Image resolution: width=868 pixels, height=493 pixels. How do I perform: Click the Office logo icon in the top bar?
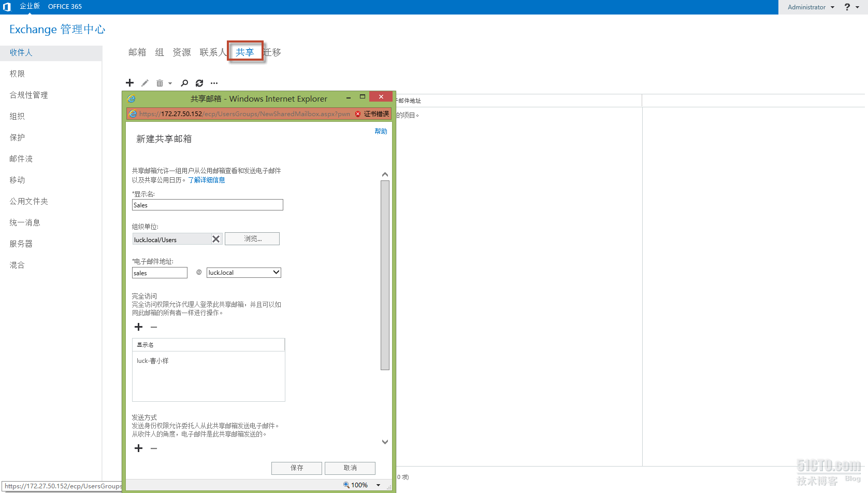coord(7,7)
